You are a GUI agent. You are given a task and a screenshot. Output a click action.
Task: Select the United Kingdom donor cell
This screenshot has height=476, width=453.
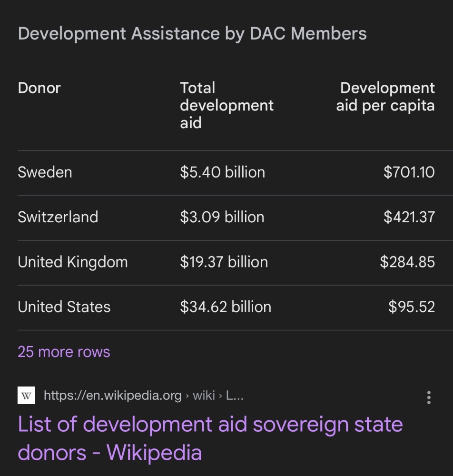(x=73, y=262)
